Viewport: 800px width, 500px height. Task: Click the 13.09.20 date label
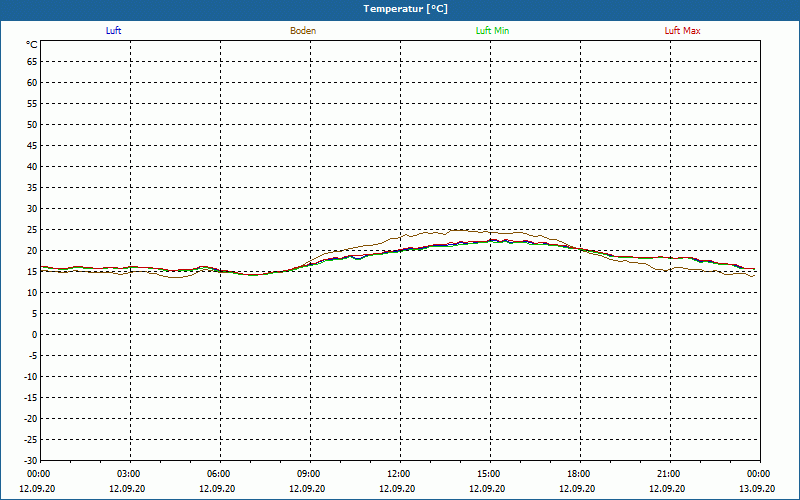coord(757,488)
